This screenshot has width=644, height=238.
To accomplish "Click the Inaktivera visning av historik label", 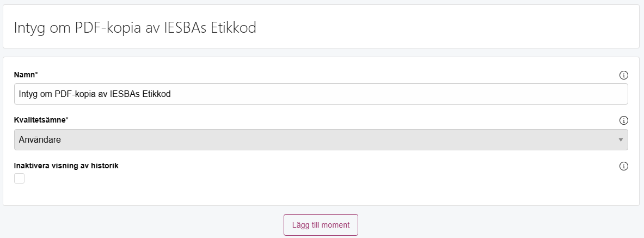I will point(66,166).
